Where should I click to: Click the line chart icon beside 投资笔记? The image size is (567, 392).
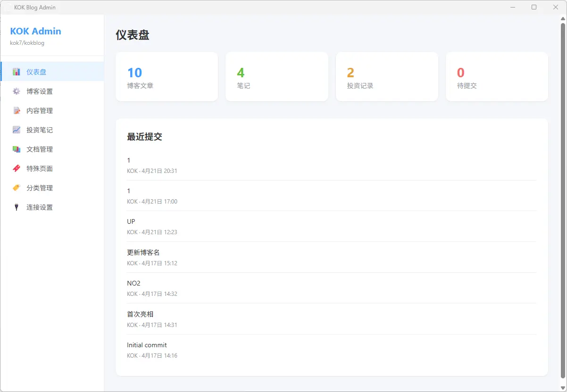click(x=17, y=130)
